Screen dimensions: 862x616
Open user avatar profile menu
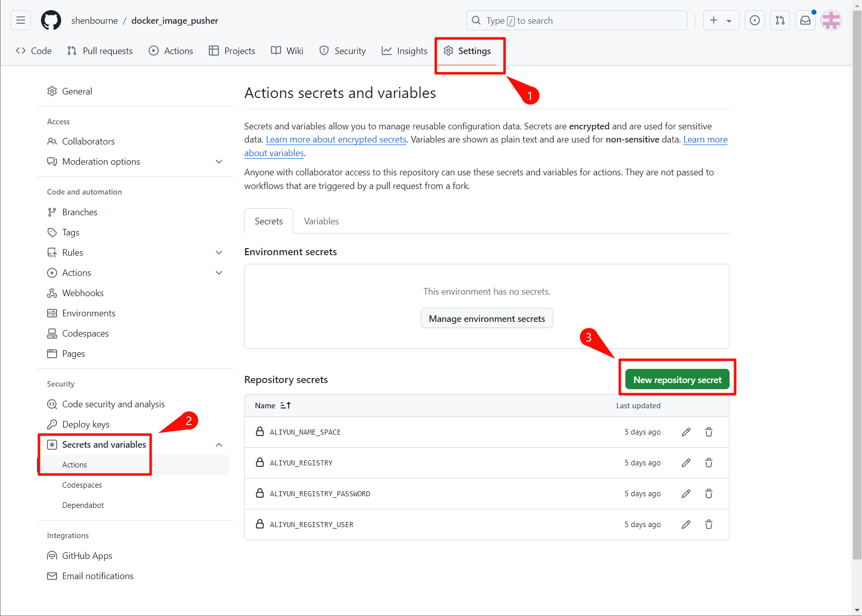pyautogui.click(x=831, y=21)
